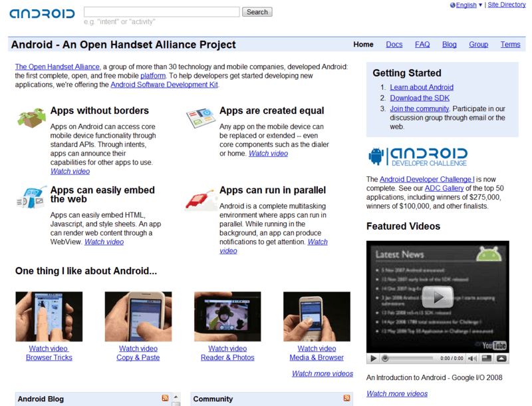The width and height of the screenshot is (532, 406).
Task: Click the Media & Browser link
Action: click(x=317, y=357)
